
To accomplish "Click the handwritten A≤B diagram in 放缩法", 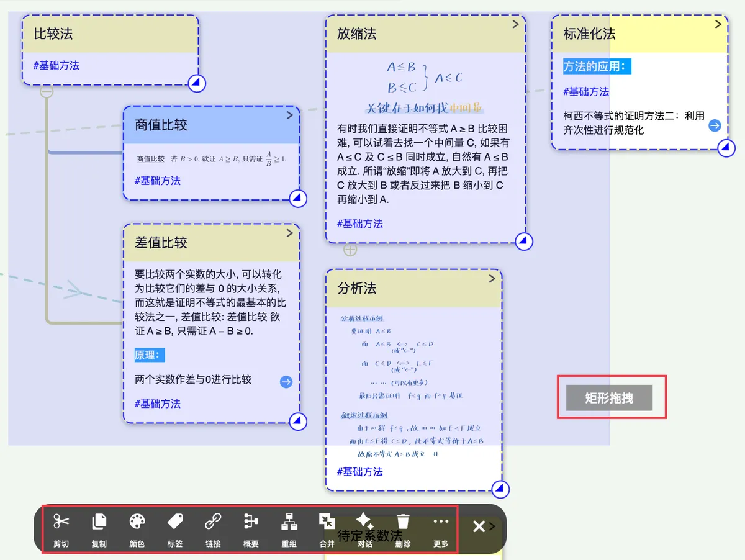I will [x=425, y=86].
